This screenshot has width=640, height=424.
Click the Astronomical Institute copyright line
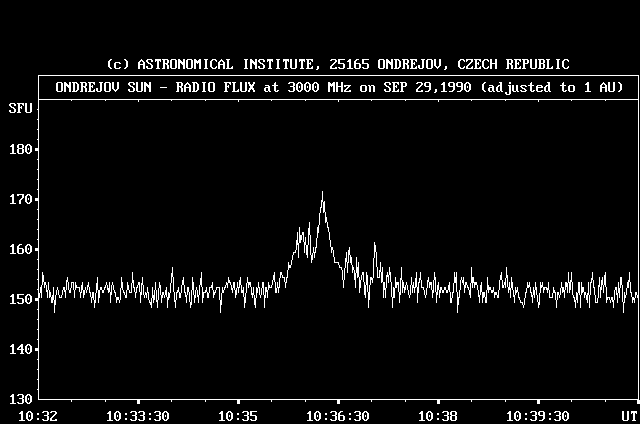[x=338, y=65]
